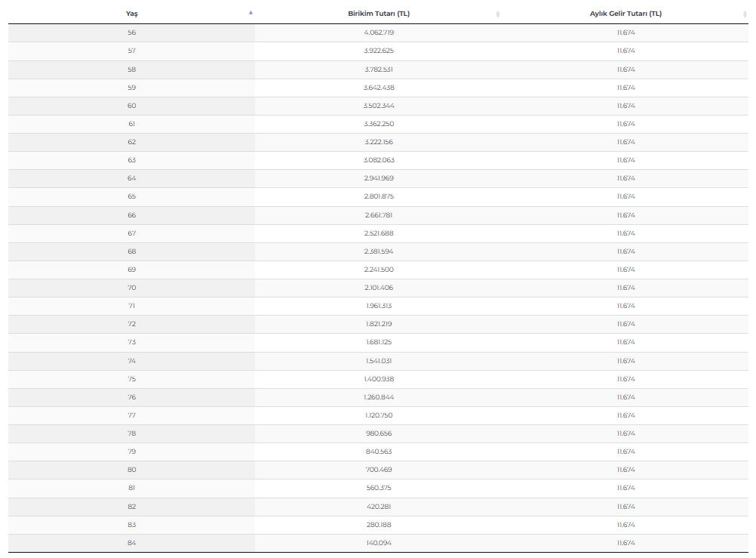
Task: Select the age 84 cell
Action: 131,543
